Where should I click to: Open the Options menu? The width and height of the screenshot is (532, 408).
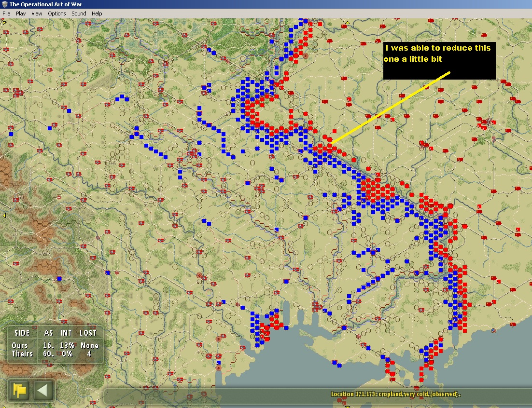[56, 14]
